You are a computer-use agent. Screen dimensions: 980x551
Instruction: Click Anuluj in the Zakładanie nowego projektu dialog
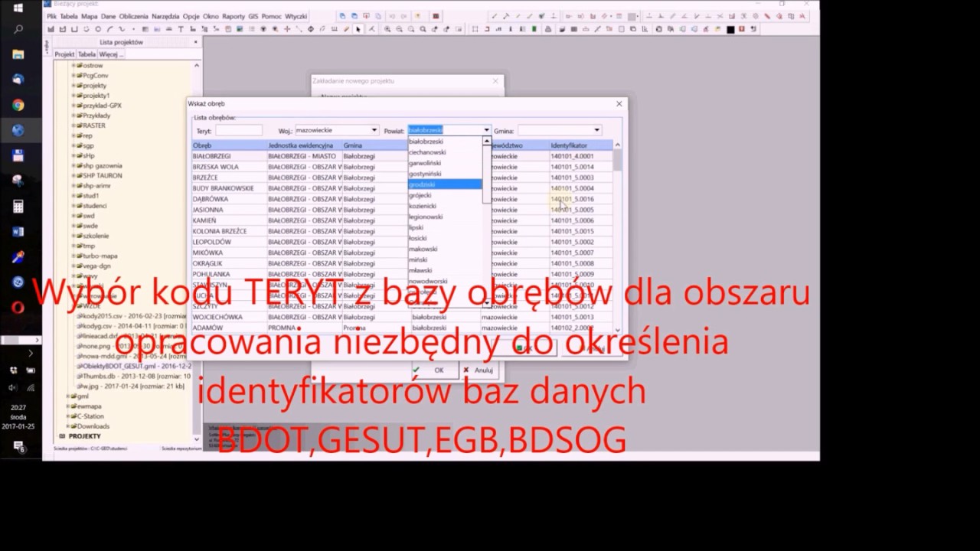[x=479, y=370]
